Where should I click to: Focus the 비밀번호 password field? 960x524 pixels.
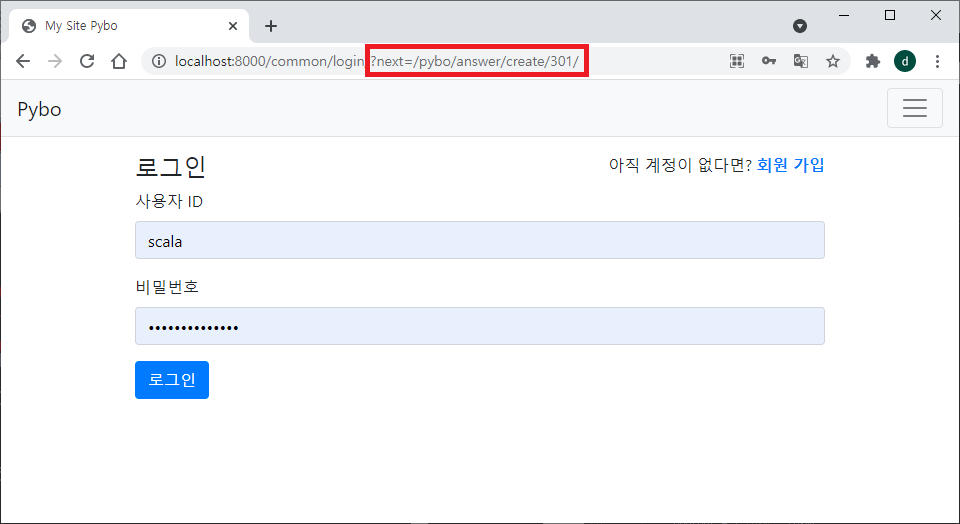click(479, 326)
